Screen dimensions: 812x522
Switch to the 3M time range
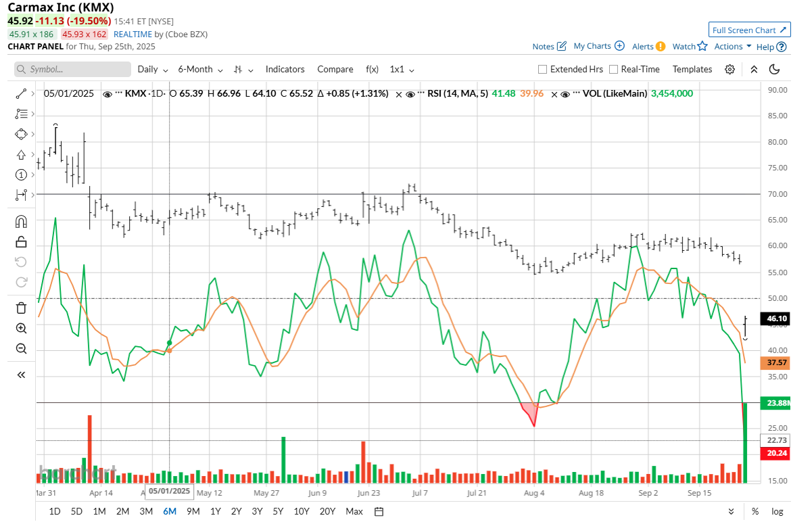point(146,511)
